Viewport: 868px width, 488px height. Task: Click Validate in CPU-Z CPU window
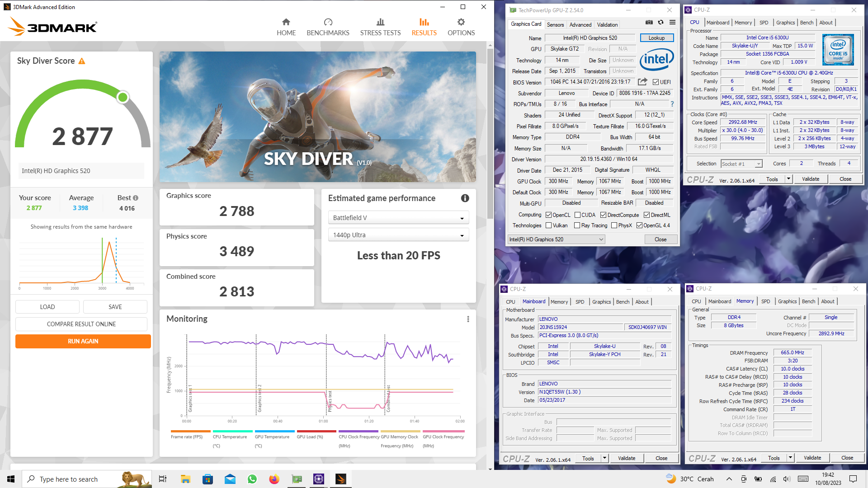pos(811,179)
